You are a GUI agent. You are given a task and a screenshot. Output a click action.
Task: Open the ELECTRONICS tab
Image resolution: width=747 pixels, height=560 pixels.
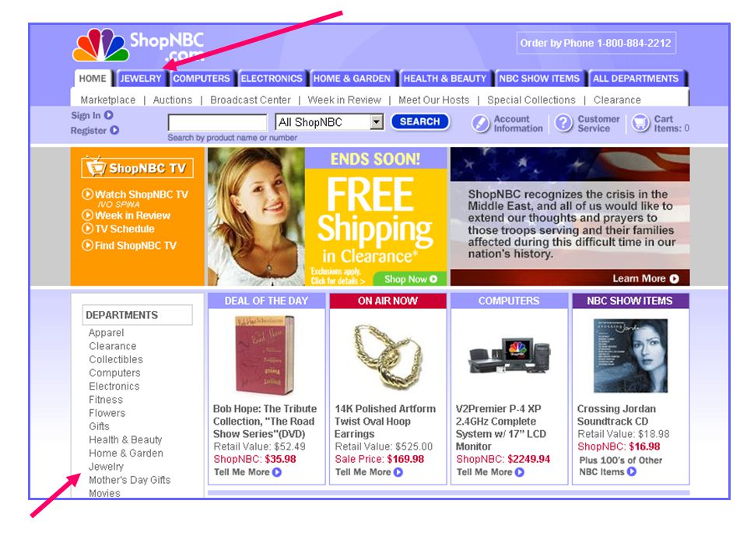272,79
